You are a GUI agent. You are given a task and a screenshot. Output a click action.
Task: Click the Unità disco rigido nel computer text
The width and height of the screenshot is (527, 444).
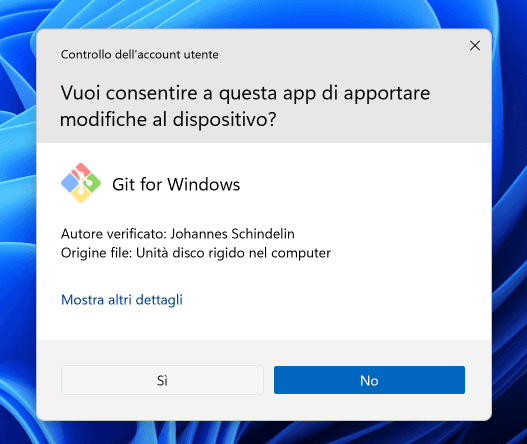tap(233, 253)
